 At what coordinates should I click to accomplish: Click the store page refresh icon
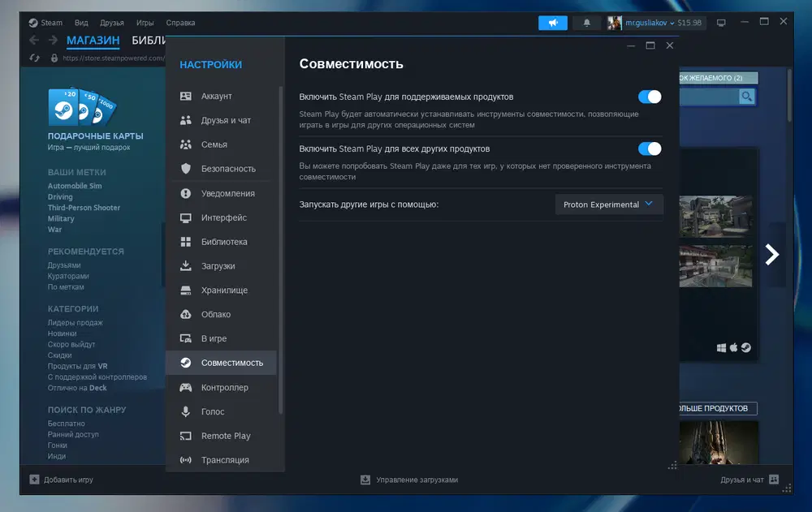(x=35, y=58)
